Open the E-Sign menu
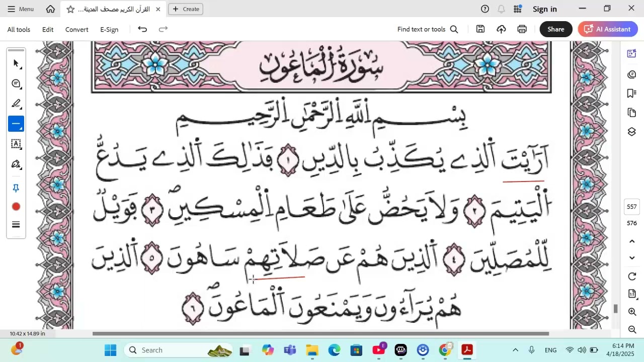Viewport: 644px width, 362px height. (x=109, y=29)
